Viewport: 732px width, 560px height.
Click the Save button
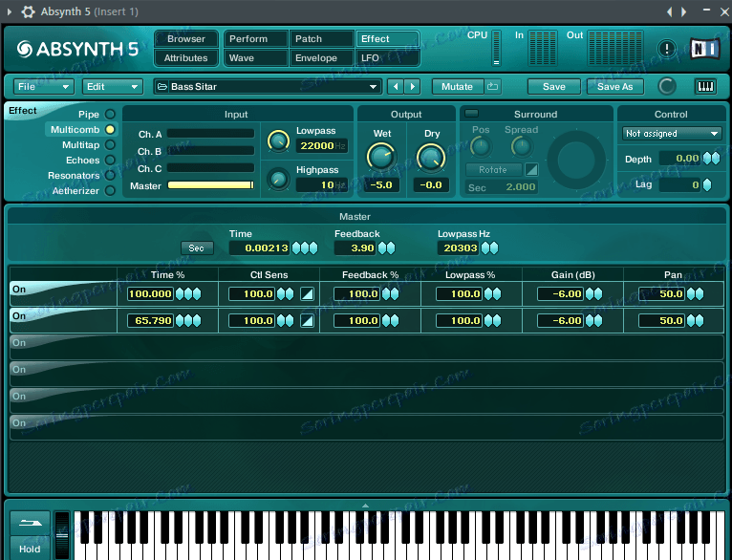pyautogui.click(x=554, y=87)
